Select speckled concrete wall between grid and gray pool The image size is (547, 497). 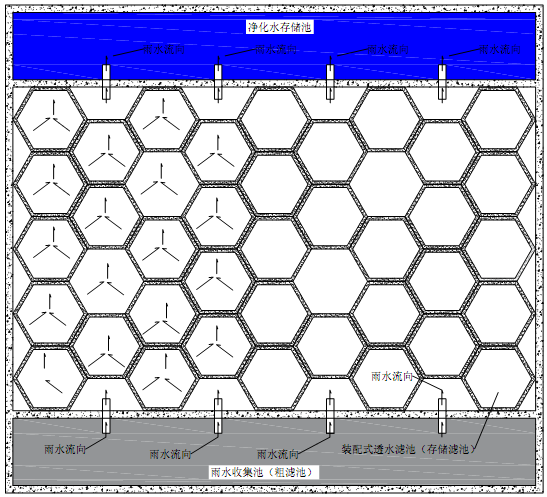pyautogui.click(x=274, y=414)
